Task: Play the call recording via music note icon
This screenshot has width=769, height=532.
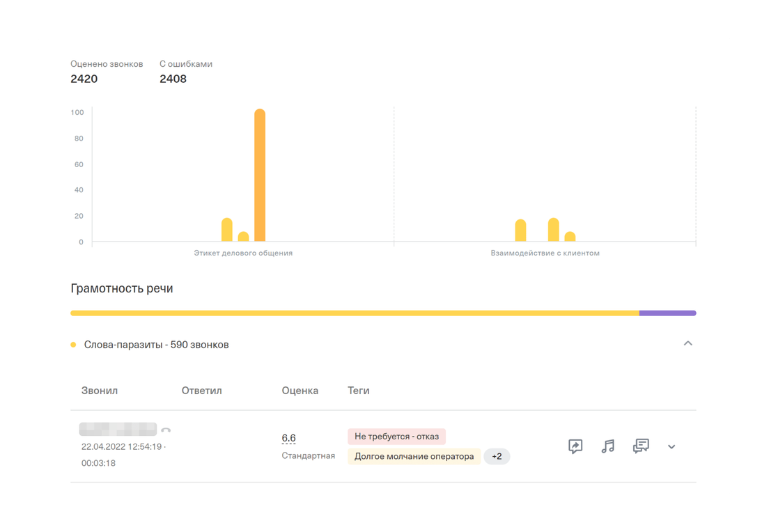Action: click(608, 446)
